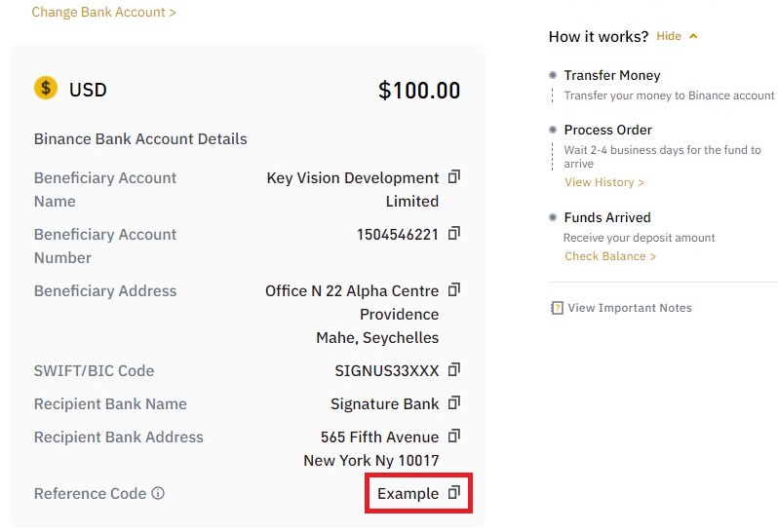
Task: Select the Funds Arrived step
Action: pyautogui.click(x=607, y=217)
